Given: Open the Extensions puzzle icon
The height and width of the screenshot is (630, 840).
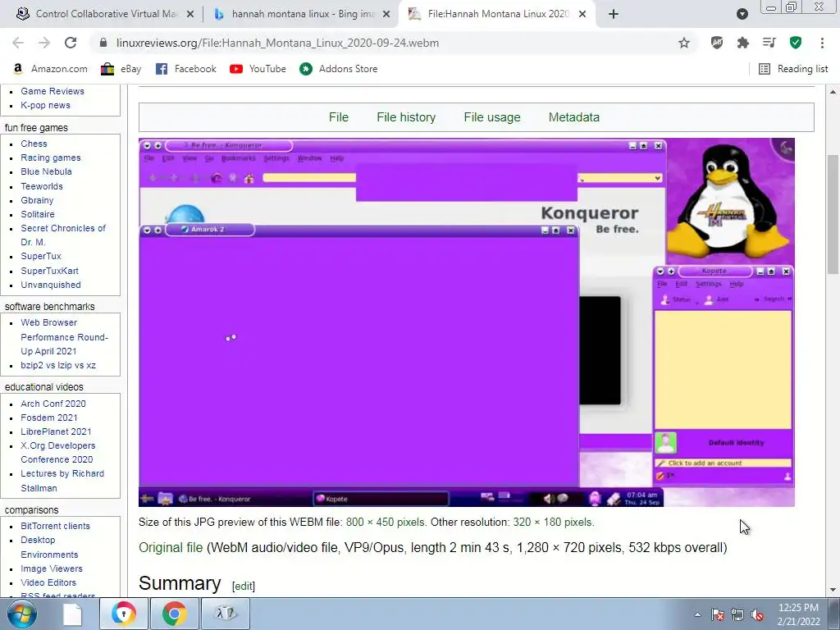Looking at the screenshot, I should [x=743, y=43].
